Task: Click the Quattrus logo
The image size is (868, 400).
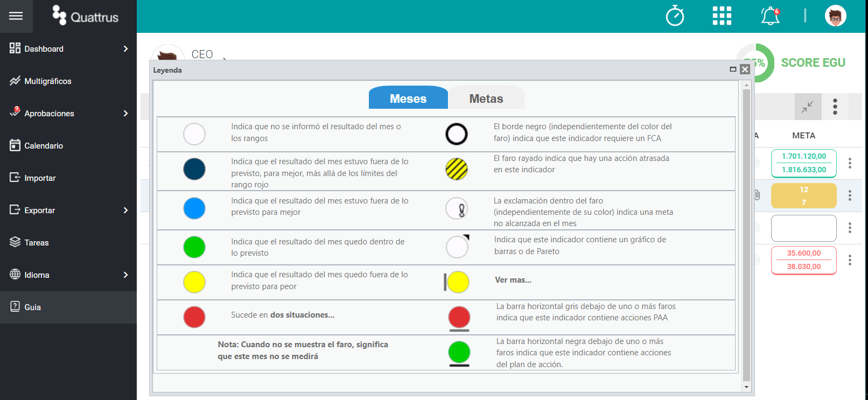Action: point(85,16)
